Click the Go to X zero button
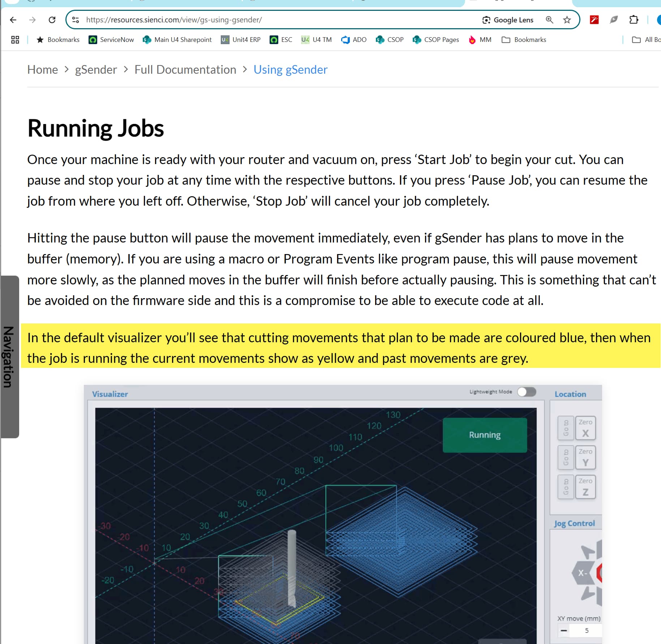 [x=566, y=428]
